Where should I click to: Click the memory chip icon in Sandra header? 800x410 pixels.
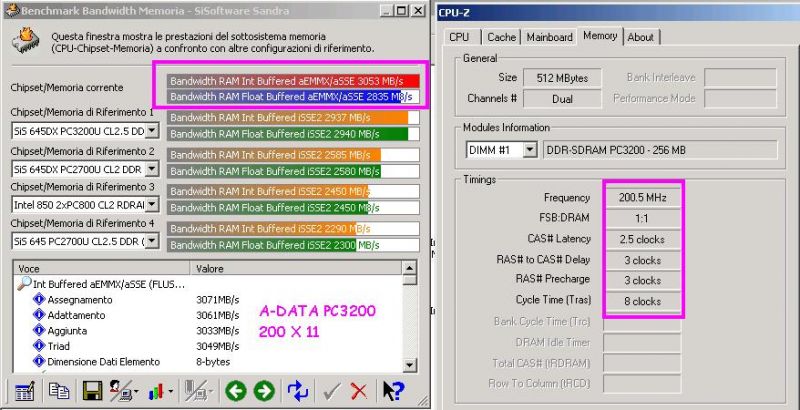click(x=26, y=41)
